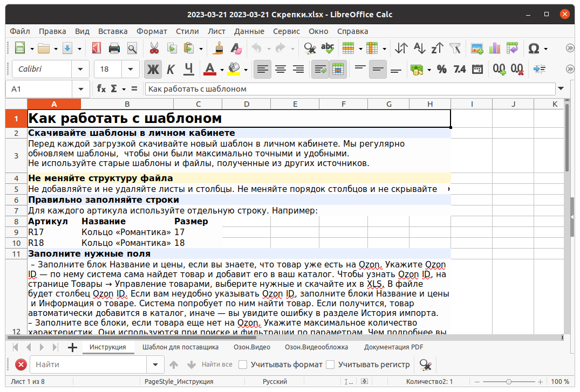Insert Pivot Table icon
The image size is (580, 392).
513,49
